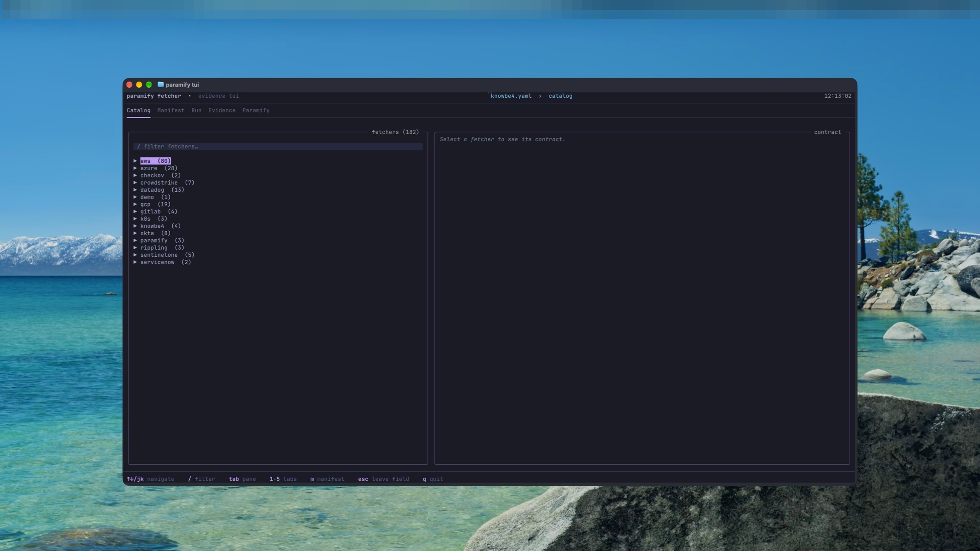980x551 pixels.
Task: Expand the crowdstrike group arrow
Action: pyautogui.click(x=135, y=182)
